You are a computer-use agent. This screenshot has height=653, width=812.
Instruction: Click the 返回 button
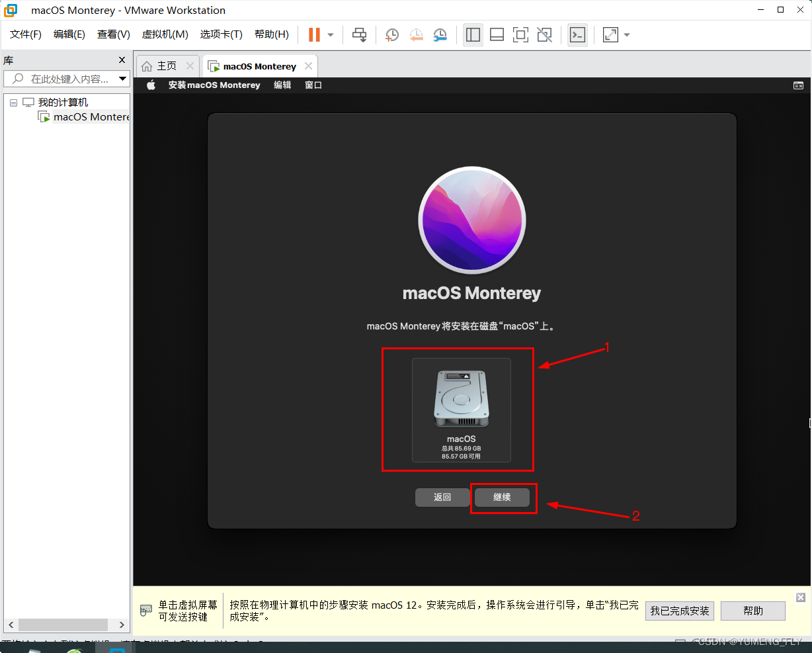click(x=442, y=498)
